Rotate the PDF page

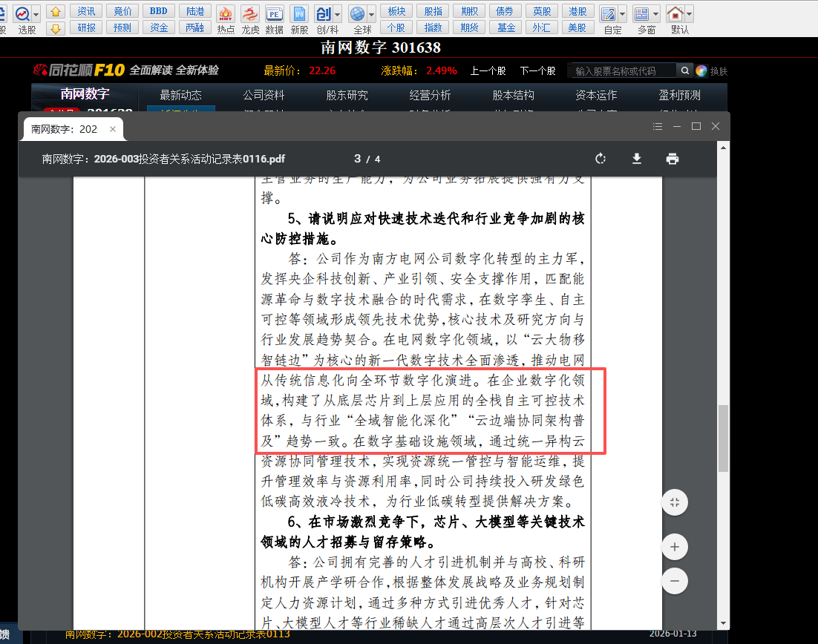601,159
